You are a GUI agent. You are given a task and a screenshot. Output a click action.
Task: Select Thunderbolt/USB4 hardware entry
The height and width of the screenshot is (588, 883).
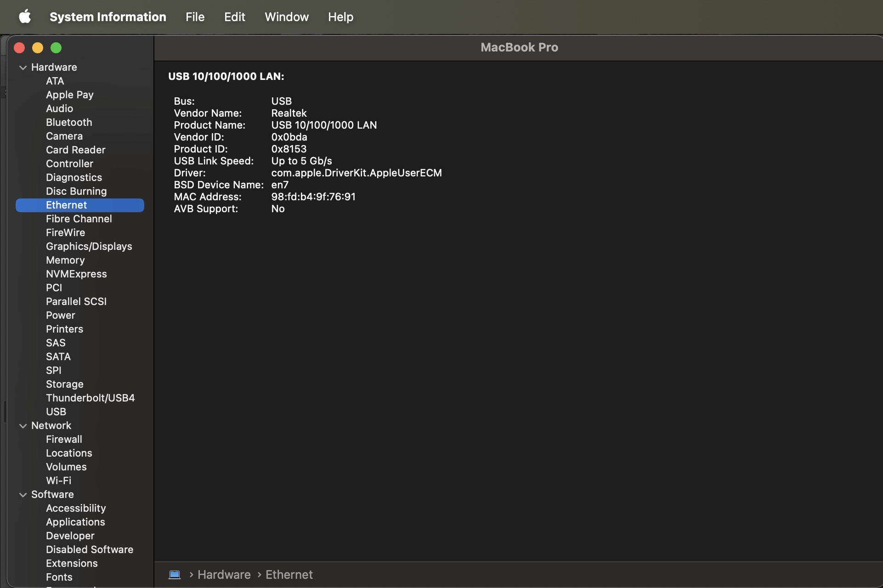90,398
